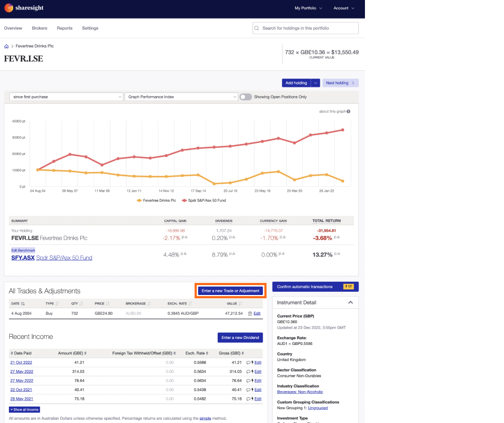The height and width of the screenshot is (423, 504).
Task: Click the lightning icon on 28 May 2021 row
Action: pyautogui.click(x=252, y=399)
